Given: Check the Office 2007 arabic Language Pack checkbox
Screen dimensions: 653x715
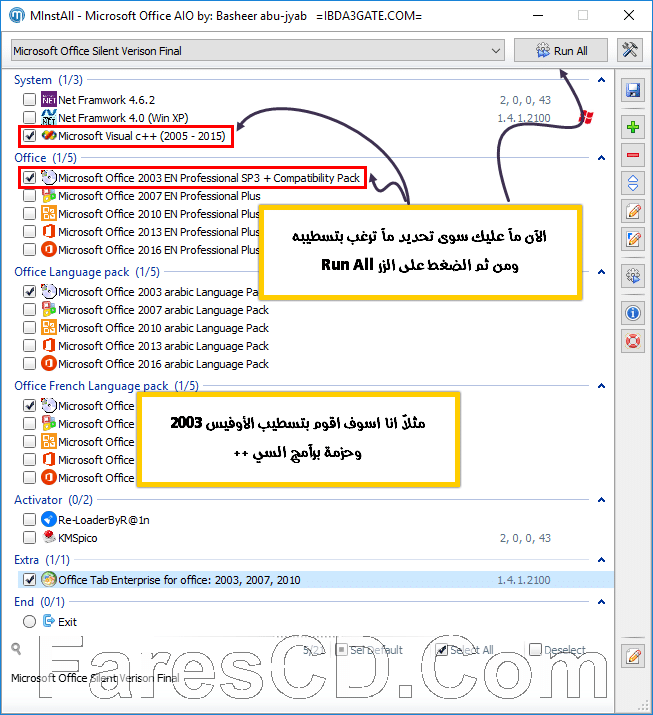Looking at the screenshot, I should tap(29, 310).
